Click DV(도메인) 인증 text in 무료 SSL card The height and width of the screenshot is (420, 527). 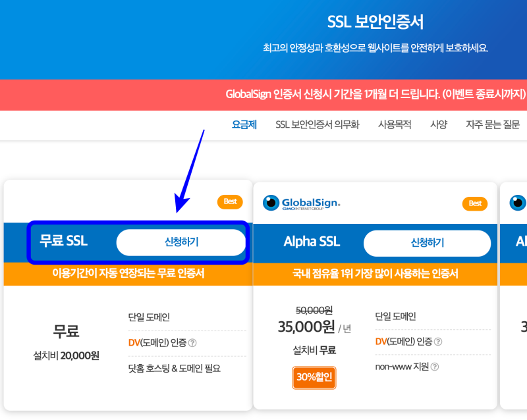(x=157, y=343)
